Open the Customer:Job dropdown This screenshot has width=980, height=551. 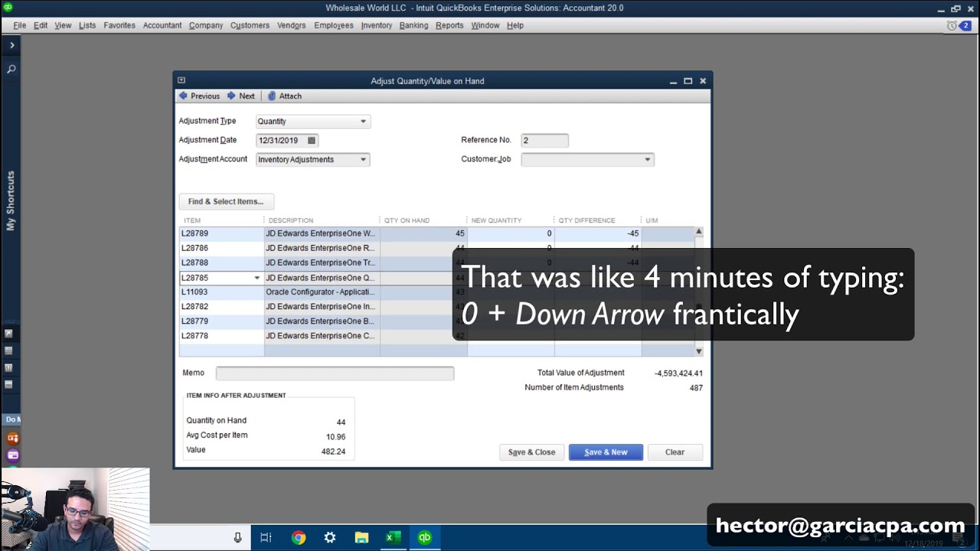[x=647, y=160]
